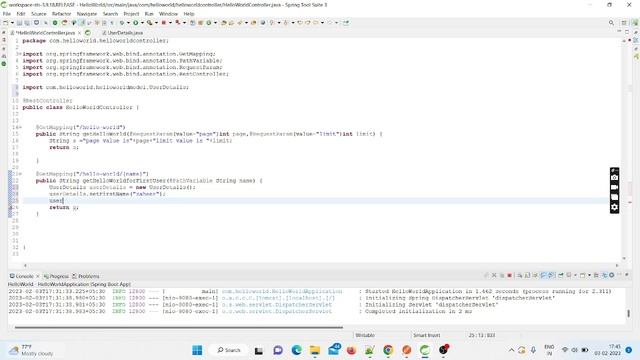Viewport: 640px width, 360px height.
Task: Toggle show console on standard error change
Action: coord(551,276)
